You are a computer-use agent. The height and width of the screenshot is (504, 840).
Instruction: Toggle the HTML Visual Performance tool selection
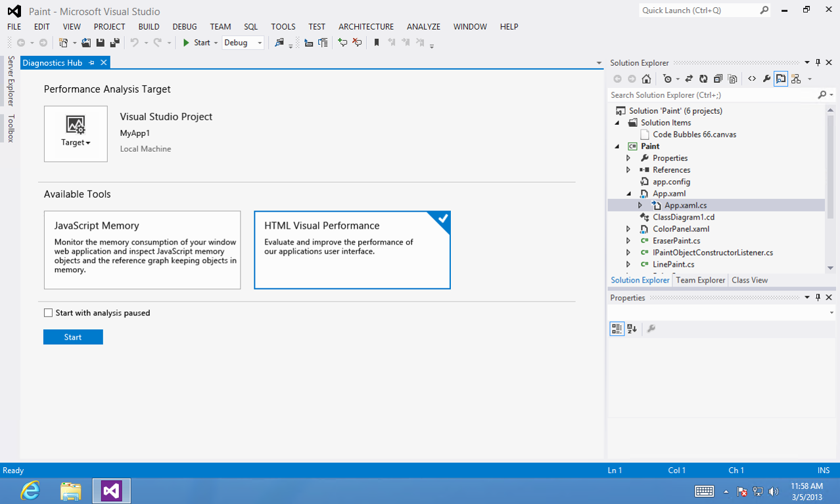pyautogui.click(x=352, y=250)
